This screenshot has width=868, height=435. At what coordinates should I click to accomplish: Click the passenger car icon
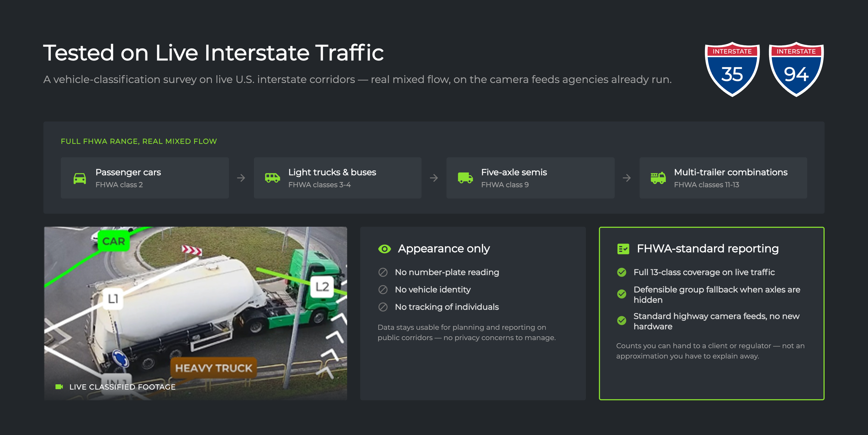pos(80,178)
